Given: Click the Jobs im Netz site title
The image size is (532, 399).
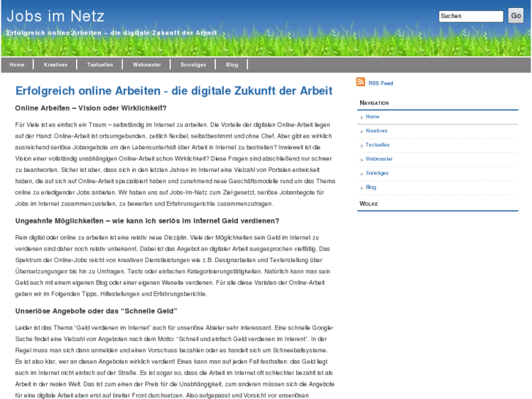Looking at the screenshot, I should (56, 16).
